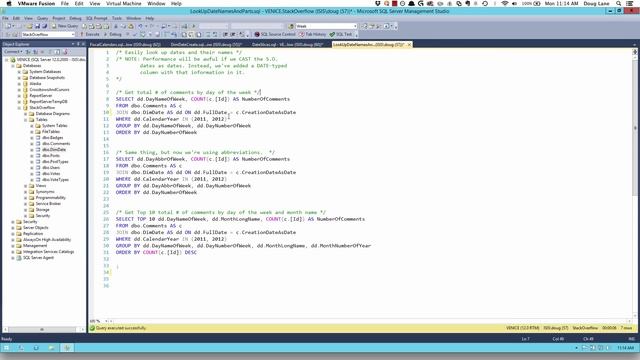Click the Debug toolbar button

point(113,34)
